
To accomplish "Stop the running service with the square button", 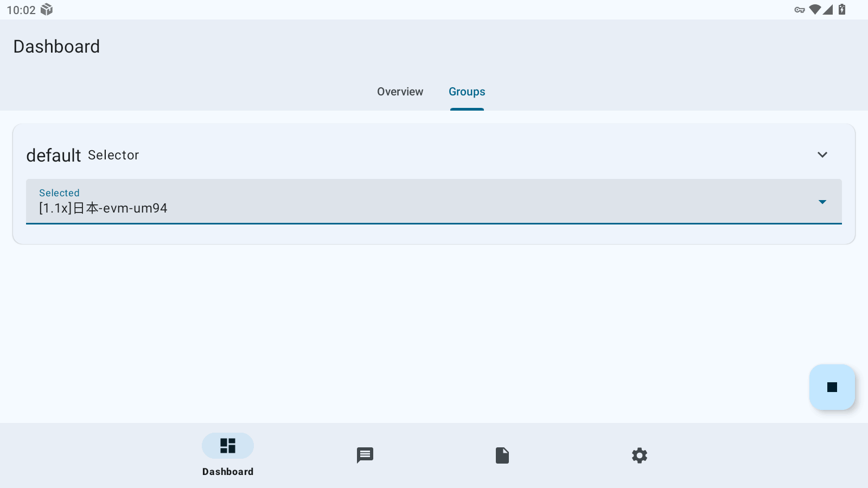I will click(x=832, y=387).
